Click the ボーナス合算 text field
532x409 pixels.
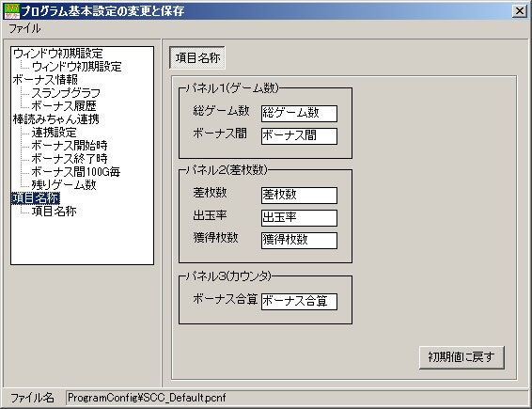[x=299, y=302]
